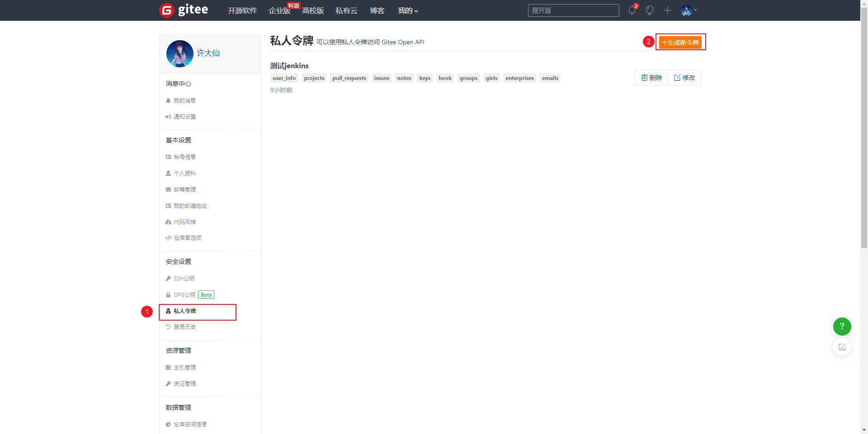Open 个人资料 in sidebar
This screenshot has height=434, width=868.
[x=181, y=173]
